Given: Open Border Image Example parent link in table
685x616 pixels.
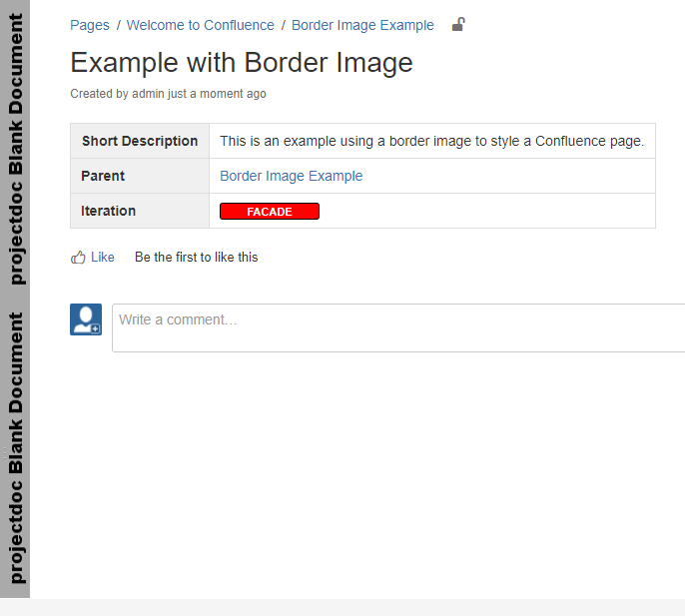Looking at the screenshot, I should click(291, 176).
